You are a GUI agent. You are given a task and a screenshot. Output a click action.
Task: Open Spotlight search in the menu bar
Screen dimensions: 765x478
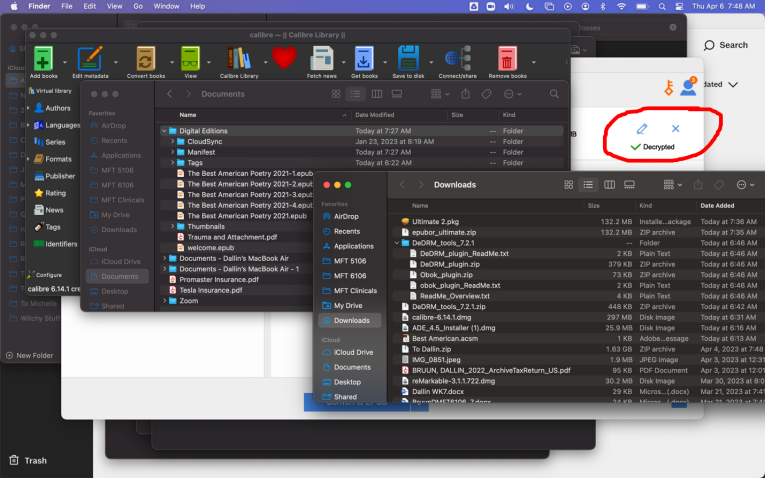coord(662,6)
